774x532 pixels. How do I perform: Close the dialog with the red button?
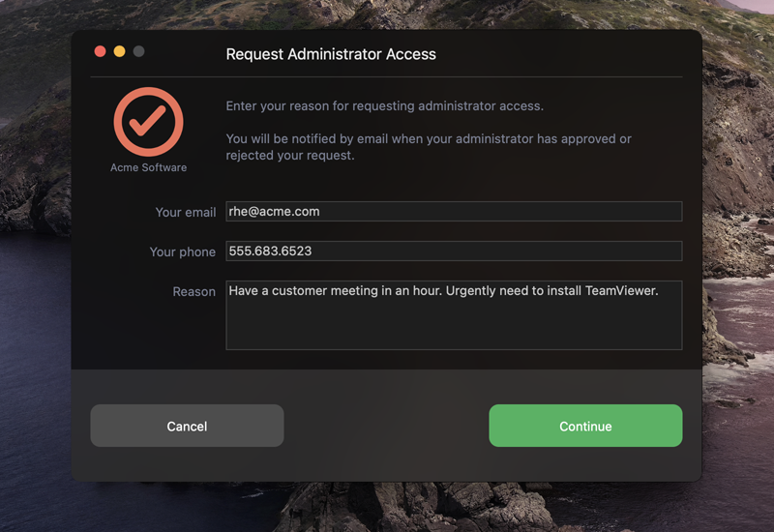(101, 51)
